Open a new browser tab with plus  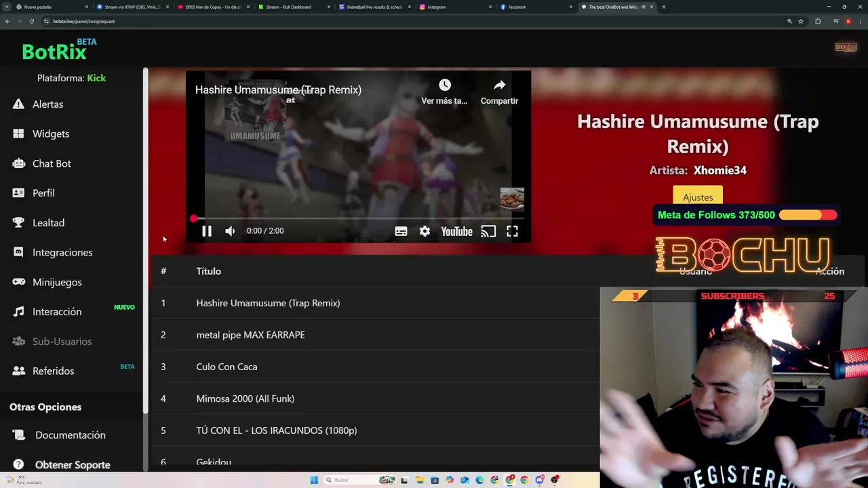click(x=663, y=7)
